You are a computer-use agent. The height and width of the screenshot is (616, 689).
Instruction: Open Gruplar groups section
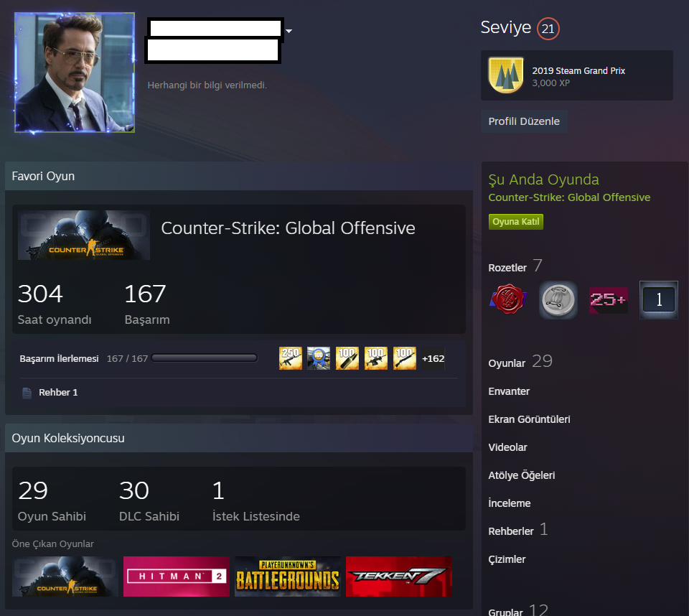coord(518,611)
